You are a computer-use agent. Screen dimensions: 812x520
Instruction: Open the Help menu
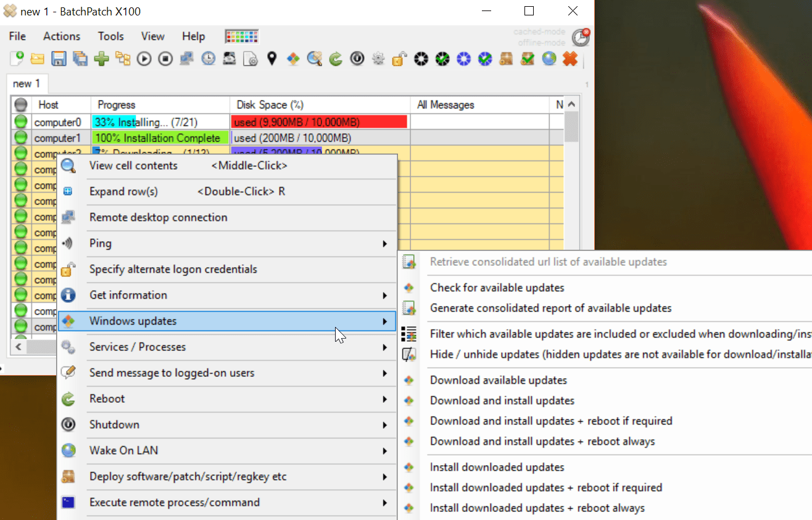(194, 36)
